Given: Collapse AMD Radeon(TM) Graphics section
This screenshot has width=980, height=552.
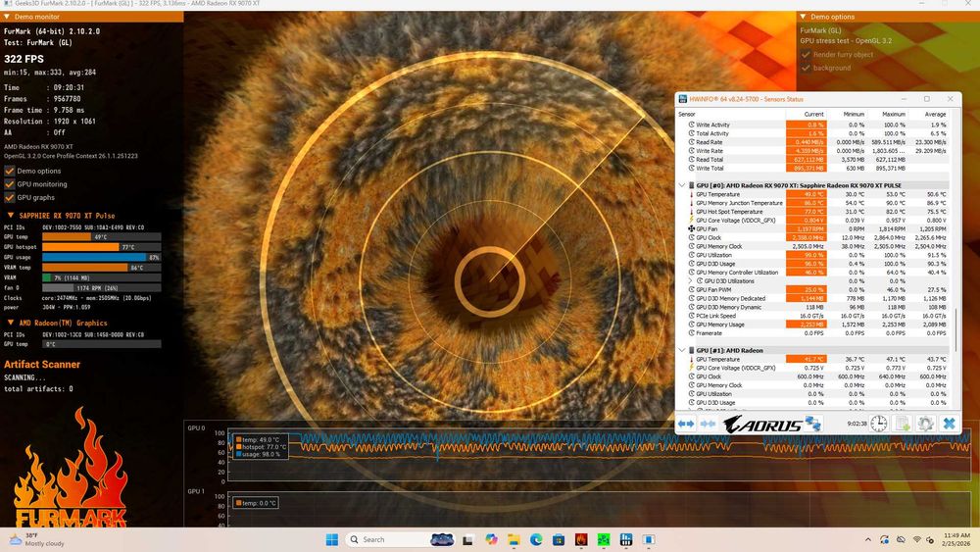Looking at the screenshot, I should 10,323.
